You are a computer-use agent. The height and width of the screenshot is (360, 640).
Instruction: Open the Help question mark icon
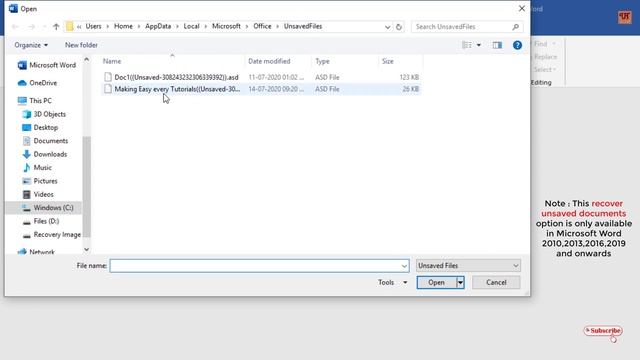pyautogui.click(x=517, y=45)
